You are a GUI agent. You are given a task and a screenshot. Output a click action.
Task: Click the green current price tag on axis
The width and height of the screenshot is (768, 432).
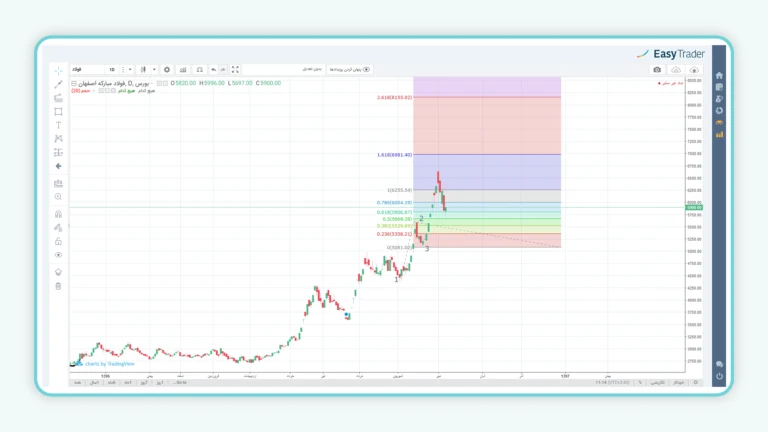[694, 208]
